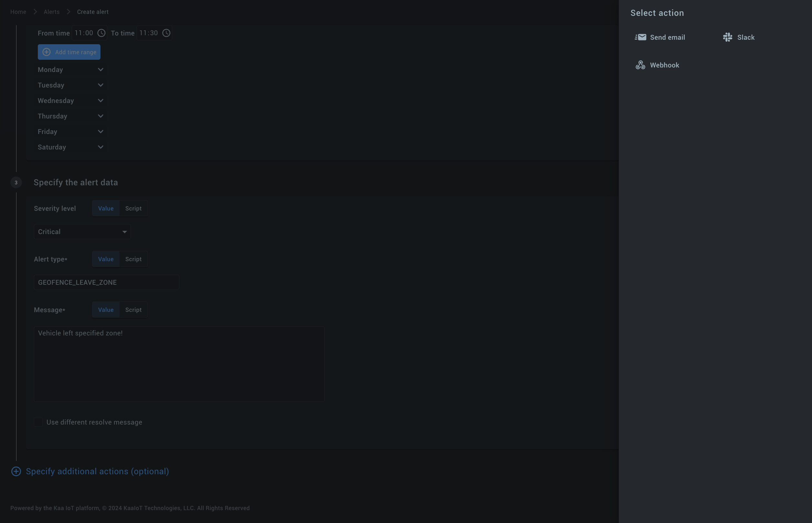This screenshot has height=523, width=812.
Task: Open the From time clock picker
Action: [x=101, y=33]
